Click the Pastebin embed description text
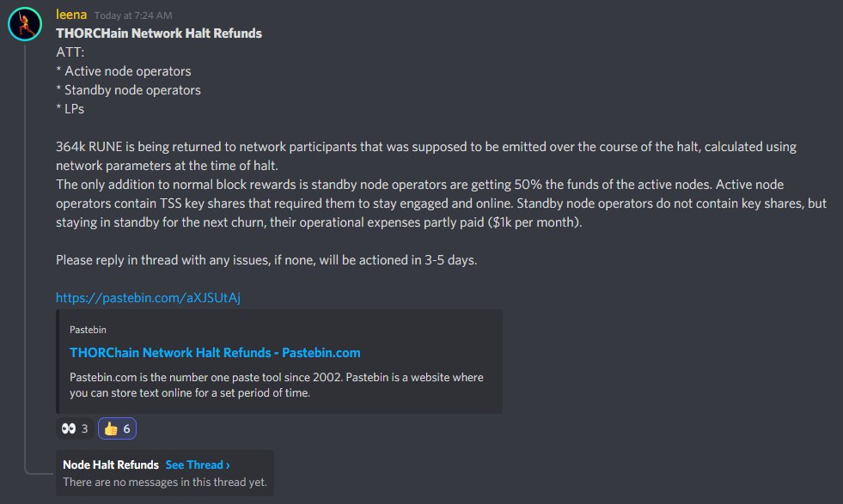The height and width of the screenshot is (504, 843). point(277,385)
